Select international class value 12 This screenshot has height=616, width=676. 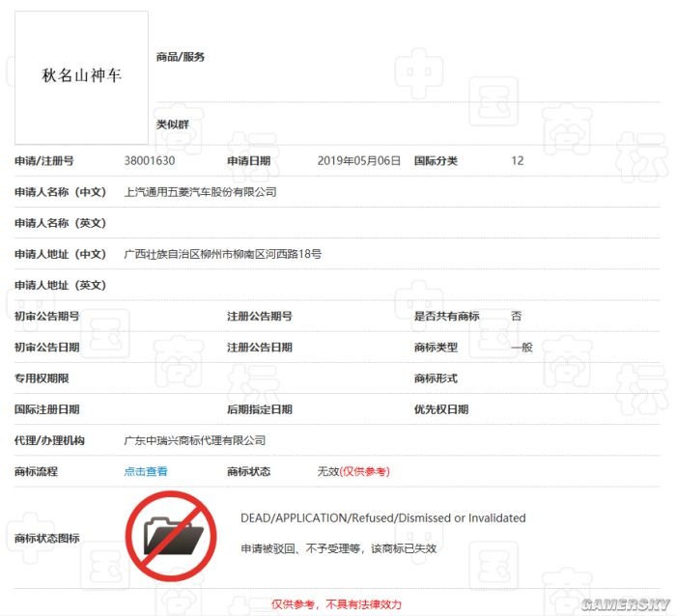(x=518, y=161)
